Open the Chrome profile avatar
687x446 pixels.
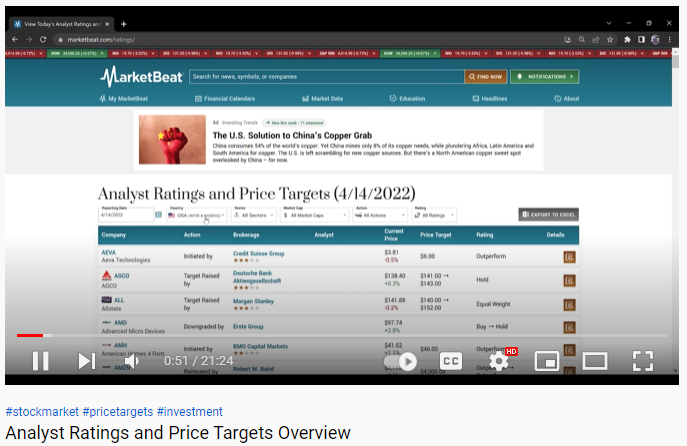[655, 39]
